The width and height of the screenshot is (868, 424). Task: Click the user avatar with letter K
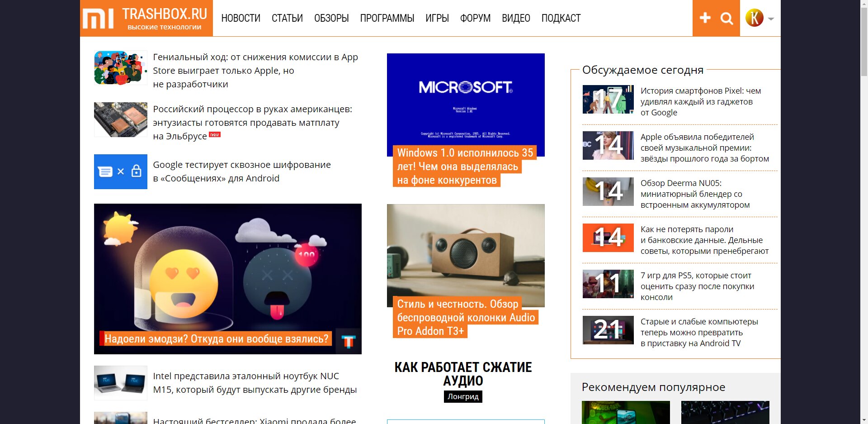[x=754, y=18]
